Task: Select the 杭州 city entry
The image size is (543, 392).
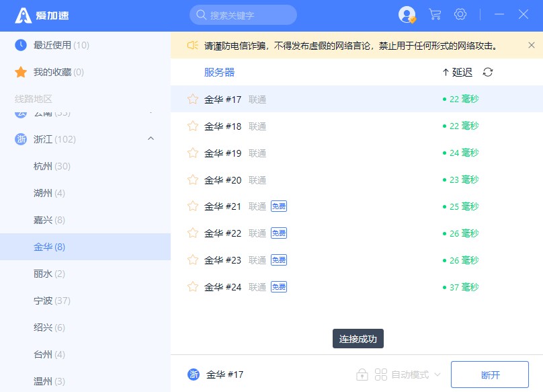Action: click(52, 166)
